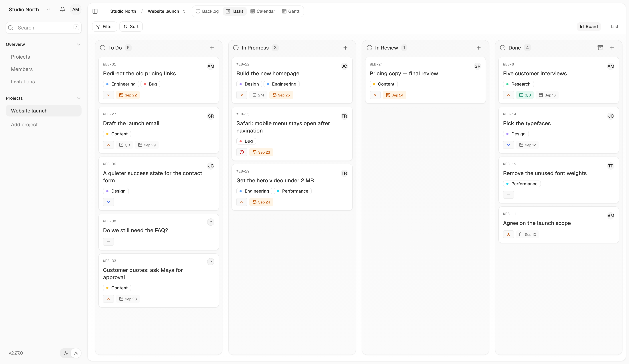Open the notifications bell

[x=62, y=9]
